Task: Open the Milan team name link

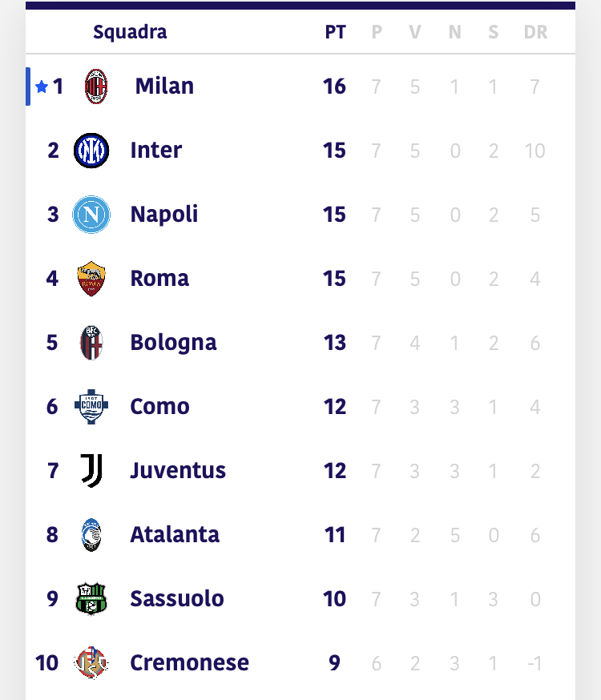Action: pos(165,86)
